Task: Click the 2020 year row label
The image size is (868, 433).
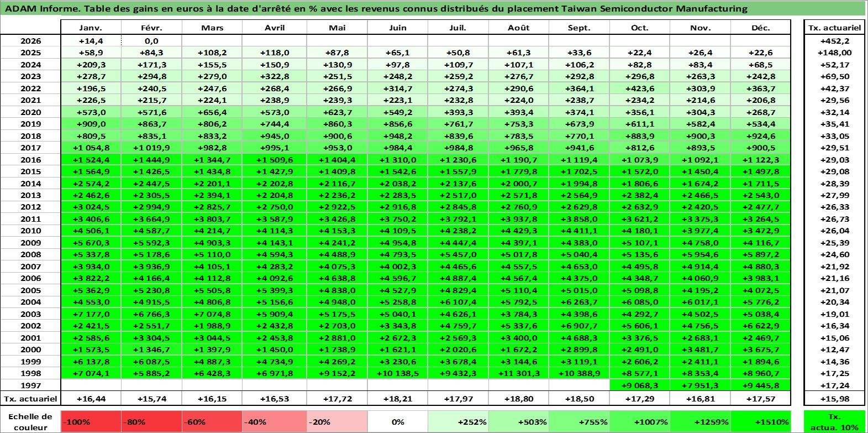Action: point(30,112)
